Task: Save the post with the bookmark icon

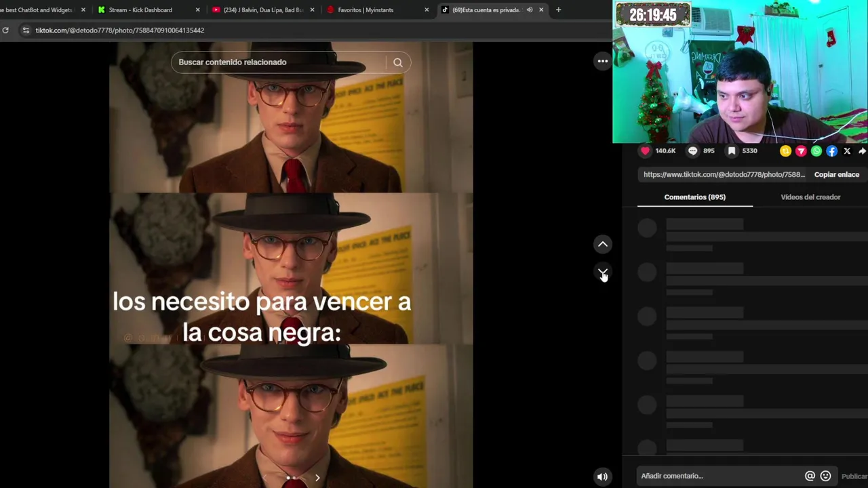Action: (732, 151)
